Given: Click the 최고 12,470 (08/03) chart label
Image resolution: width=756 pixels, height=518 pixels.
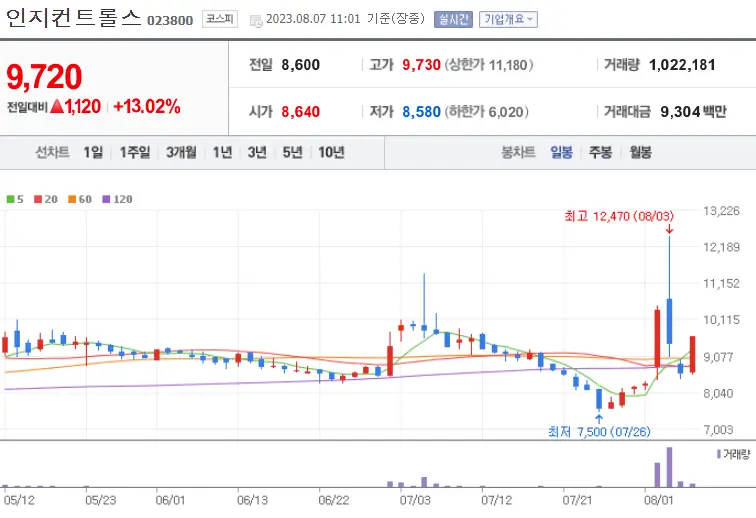Looking at the screenshot, I should (619, 216).
